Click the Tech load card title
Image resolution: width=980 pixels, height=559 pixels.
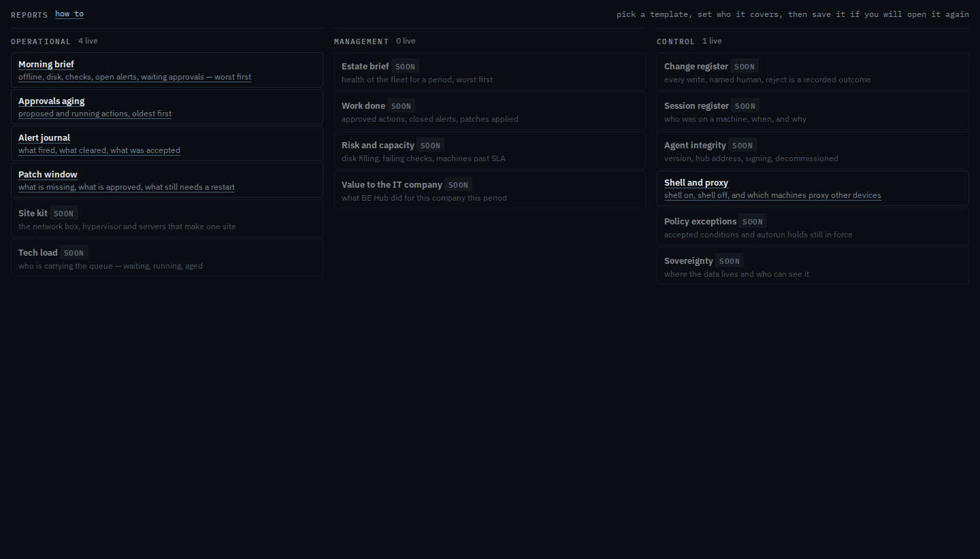38,252
